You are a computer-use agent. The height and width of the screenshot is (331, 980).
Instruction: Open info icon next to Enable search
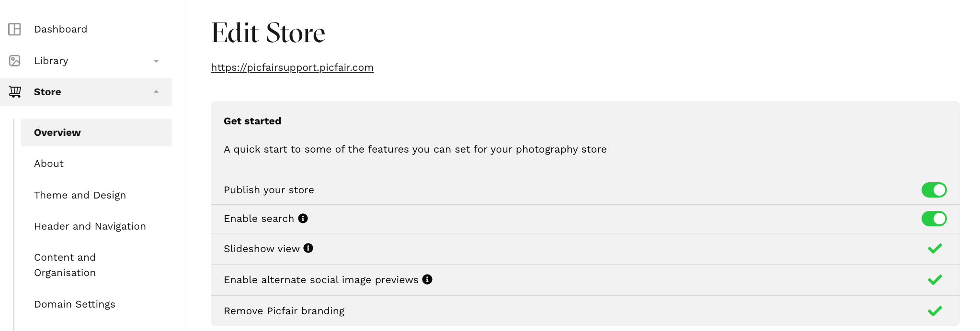click(x=303, y=218)
